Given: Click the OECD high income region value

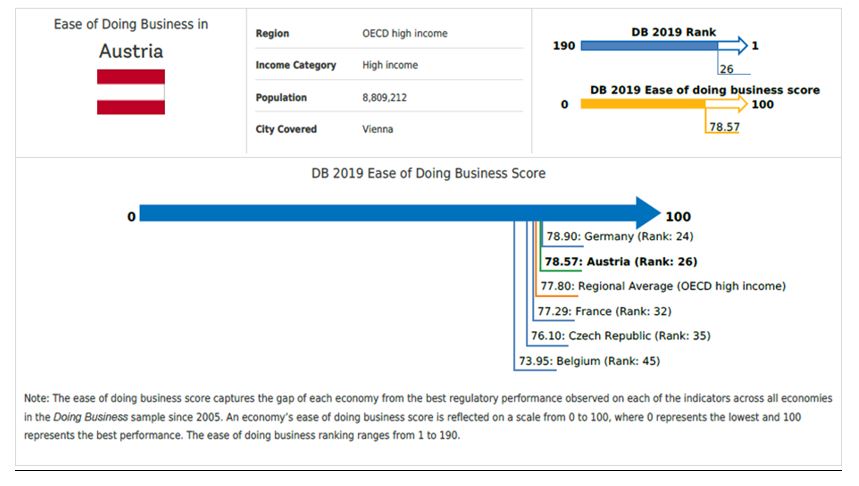Looking at the screenshot, I should 404,33.
